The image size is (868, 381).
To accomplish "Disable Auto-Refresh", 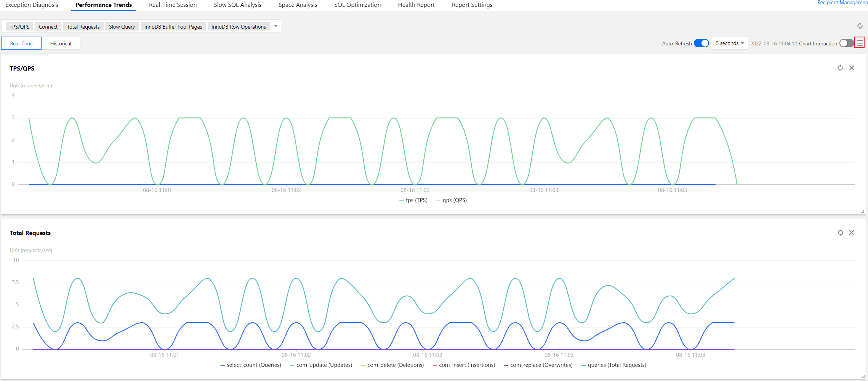I will click(x=701, y=43).
